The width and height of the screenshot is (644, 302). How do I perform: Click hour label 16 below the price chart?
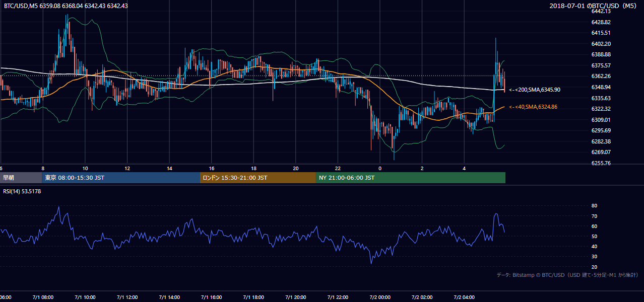pos(212,168)
